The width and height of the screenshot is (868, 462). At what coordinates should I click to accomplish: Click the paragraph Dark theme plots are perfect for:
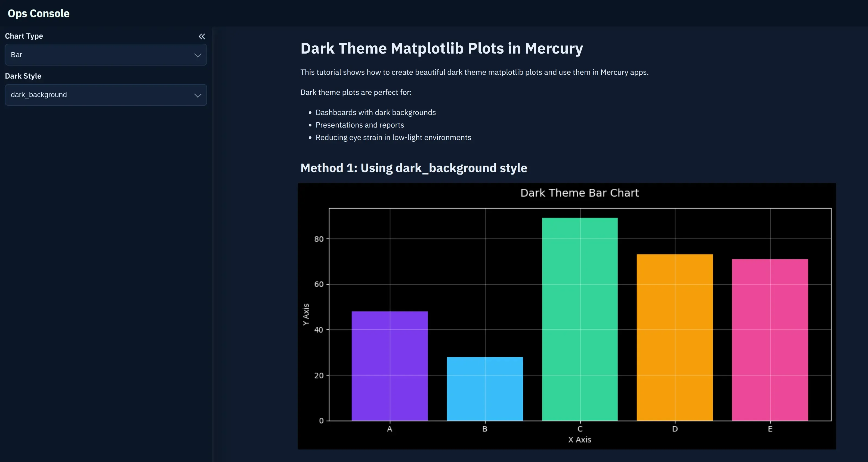[x=356, y=92]
